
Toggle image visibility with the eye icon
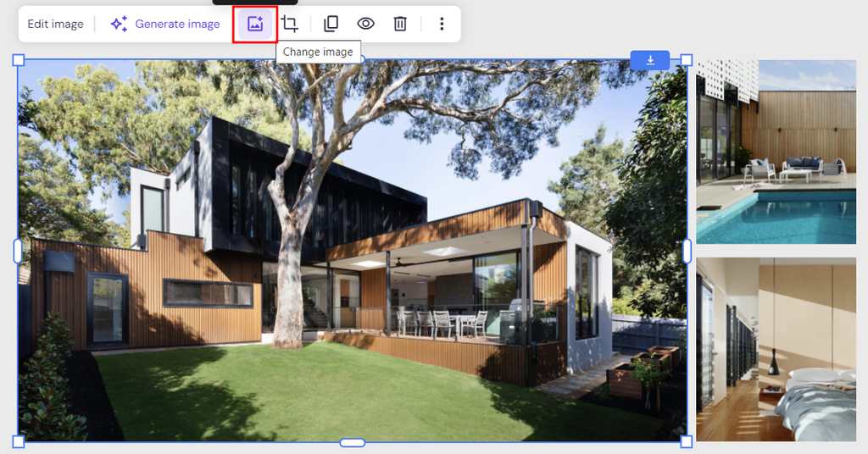[365, 24]
